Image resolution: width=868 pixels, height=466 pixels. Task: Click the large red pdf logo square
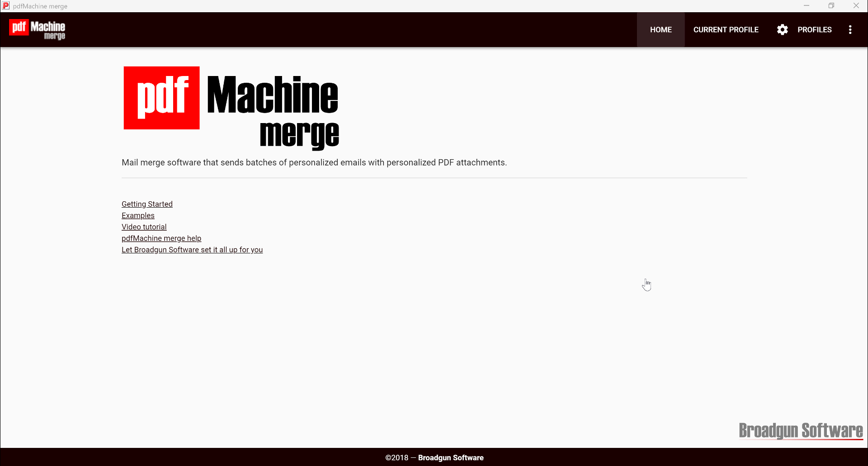point(161,98)
